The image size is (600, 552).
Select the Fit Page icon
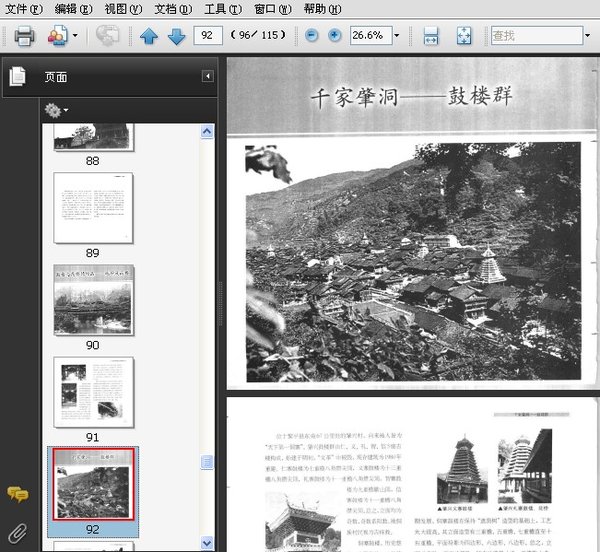pyautogui.click(x=464, y=36)
